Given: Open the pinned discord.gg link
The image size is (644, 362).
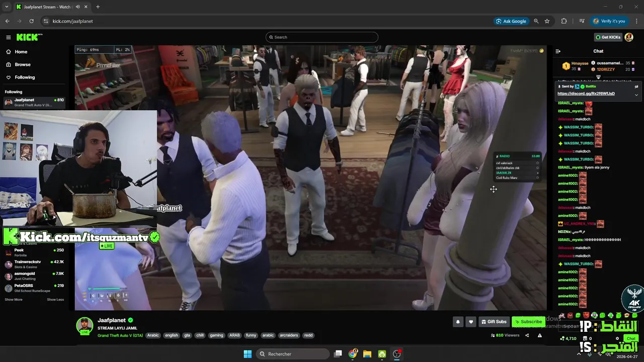Looking at the screenshot, I should click(x=586, y=94).
